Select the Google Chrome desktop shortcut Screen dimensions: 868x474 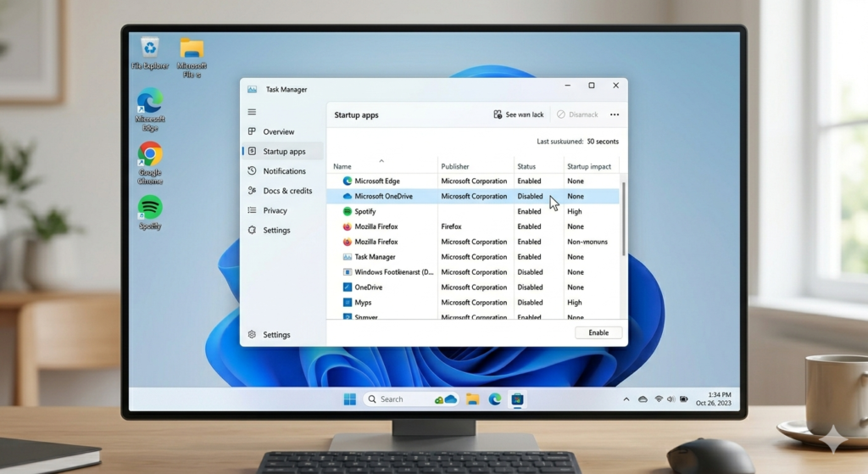150,164
